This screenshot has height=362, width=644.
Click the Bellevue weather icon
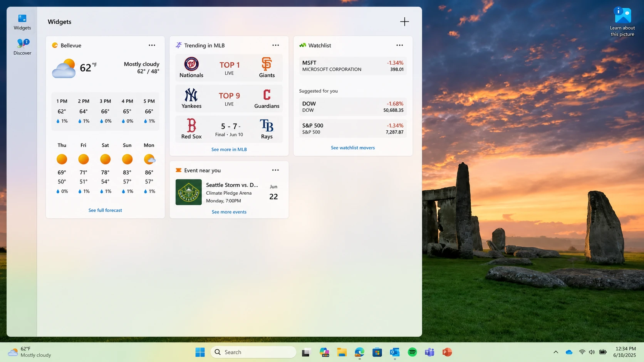click(x=55, y=45)
